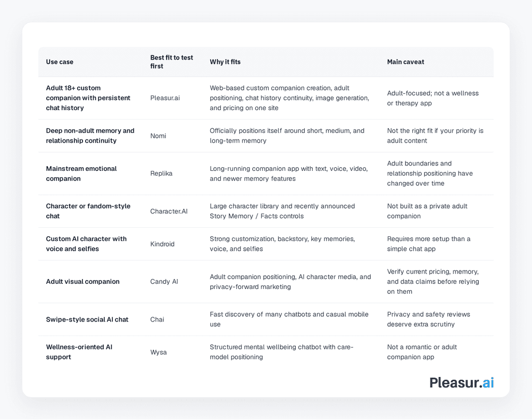The width and height of the screenshot is (532, 420).
Task: Click the Kindroid app name
Action: (162, 244)
